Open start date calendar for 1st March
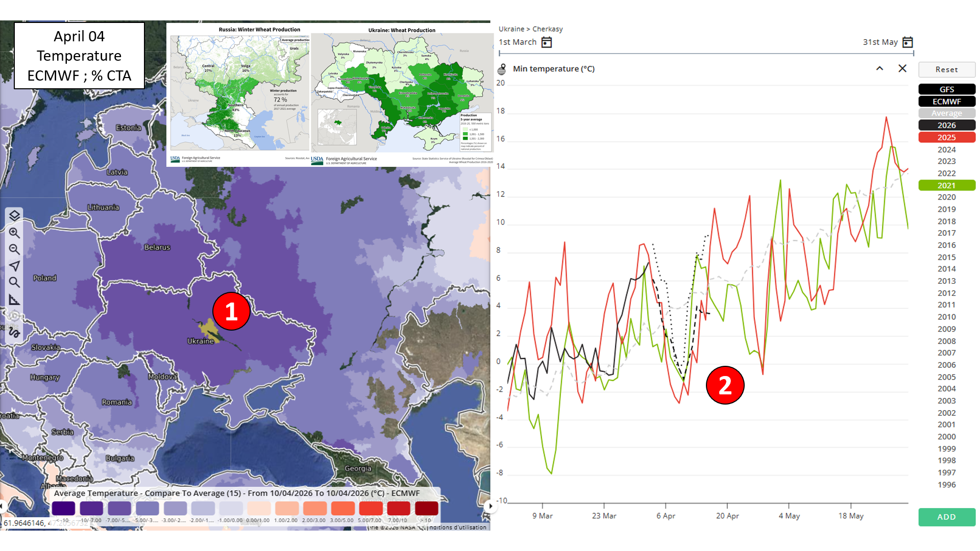 547,42
